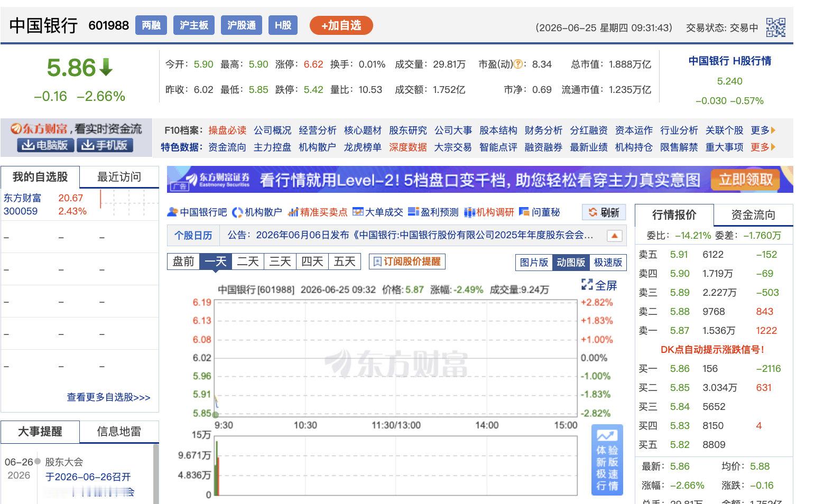
Task: Open 深度数据 link
Action: (x=408, y=147)
